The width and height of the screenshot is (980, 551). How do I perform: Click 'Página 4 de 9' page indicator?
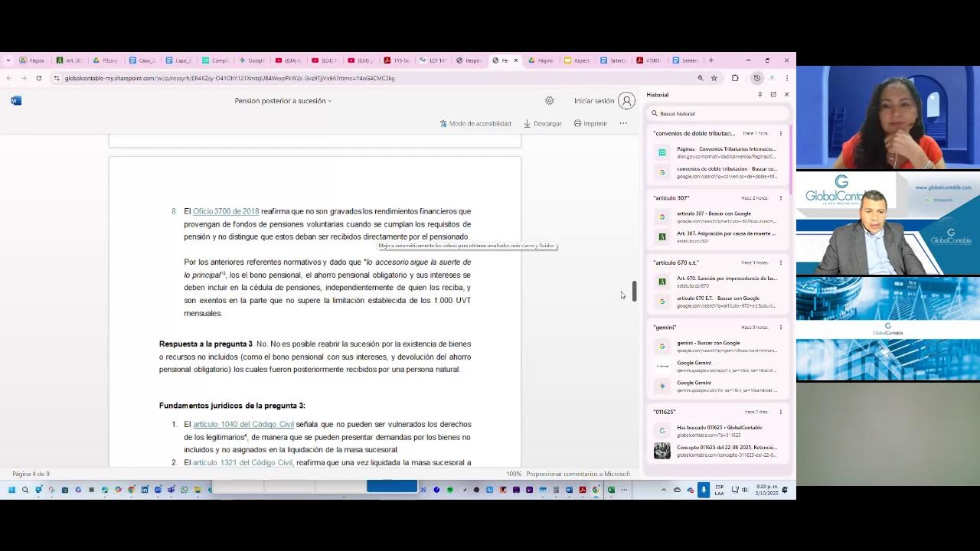pos(31,474)
